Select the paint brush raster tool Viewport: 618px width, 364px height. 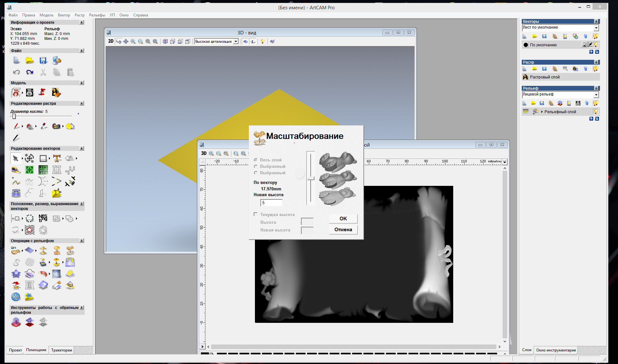point(16,126)
